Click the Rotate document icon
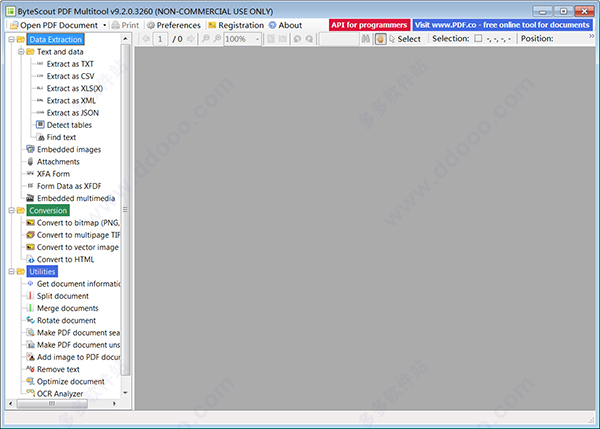 30,320
